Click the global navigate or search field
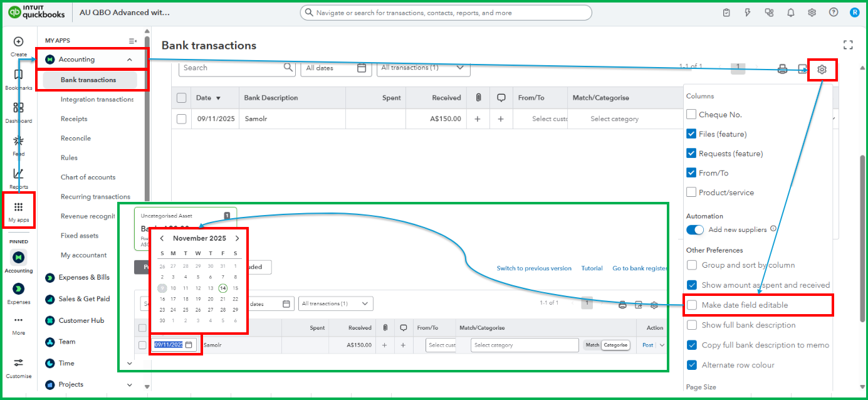Image resolution: width=868 pixels, height=400 pixels. (x=446, y=13)
